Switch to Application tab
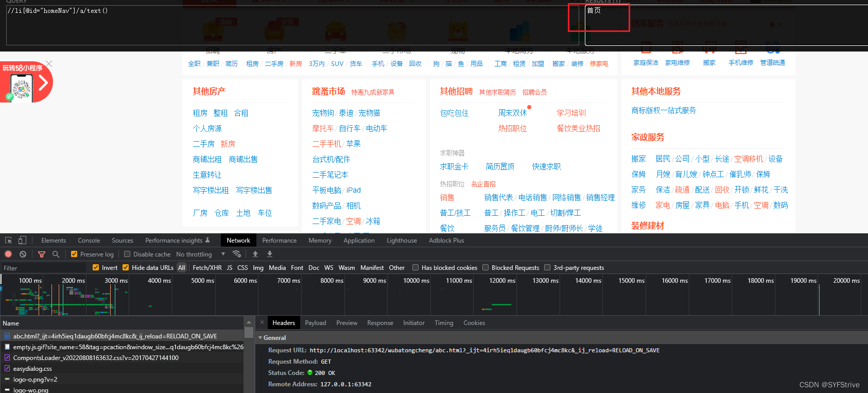 (x=359, y=241)
